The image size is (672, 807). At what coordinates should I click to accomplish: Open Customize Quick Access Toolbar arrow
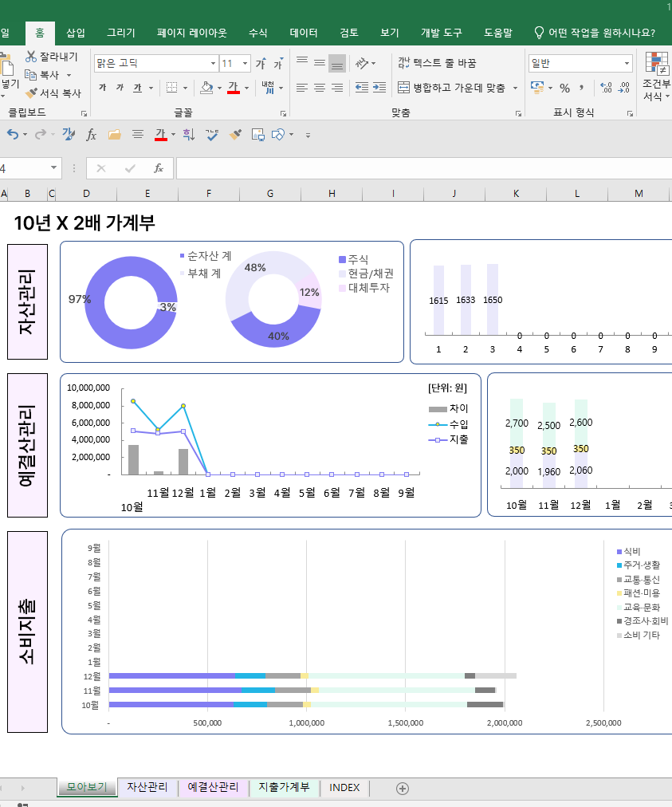(x=308, y=136)
